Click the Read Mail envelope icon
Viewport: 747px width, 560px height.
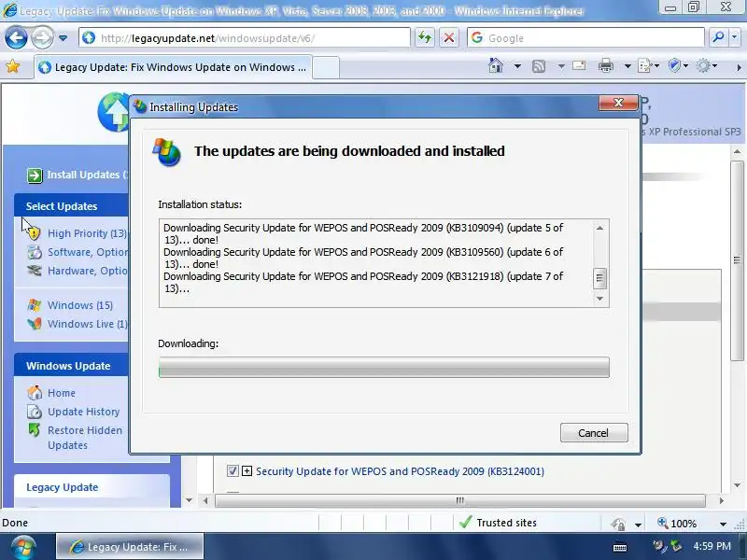[579, 65]
